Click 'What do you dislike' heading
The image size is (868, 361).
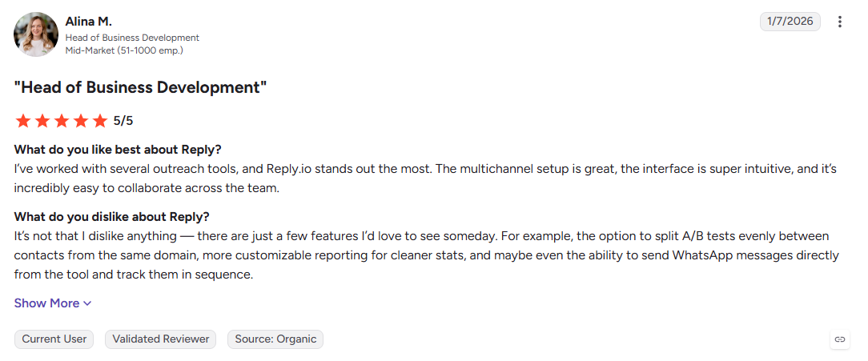tap(112, 216)
